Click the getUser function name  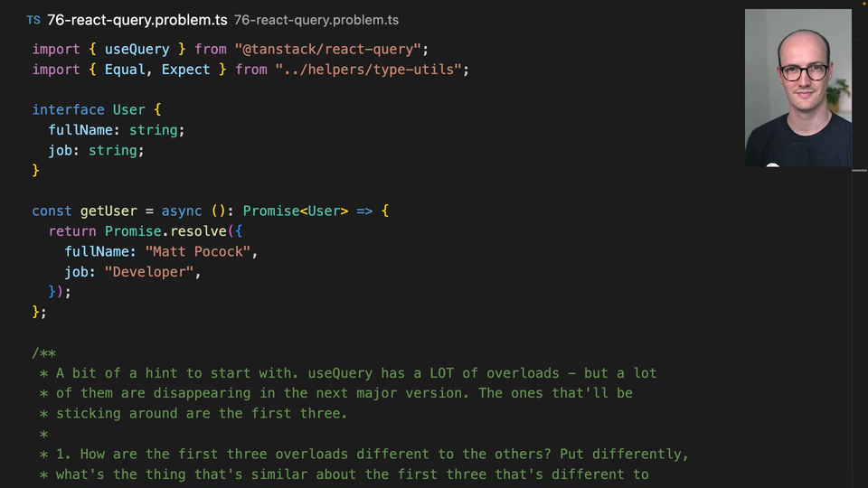[108, 211]
